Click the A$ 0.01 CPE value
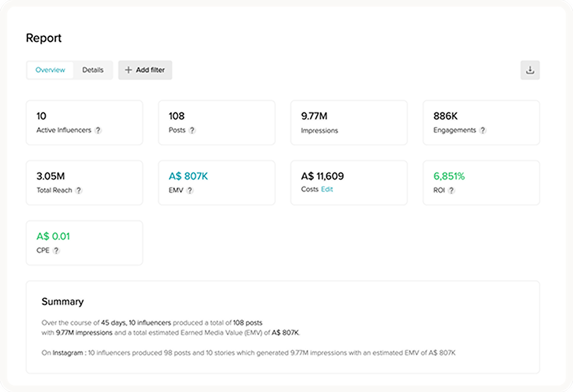The image size is (573, 392). [53, 237]
